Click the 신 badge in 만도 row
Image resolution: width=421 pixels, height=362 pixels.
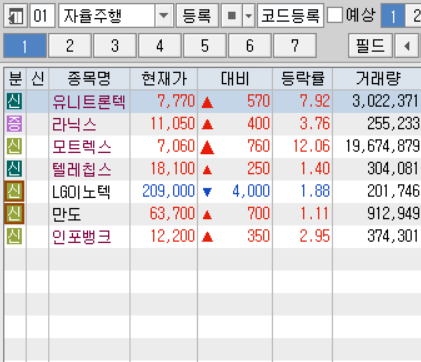click(14, 214)
